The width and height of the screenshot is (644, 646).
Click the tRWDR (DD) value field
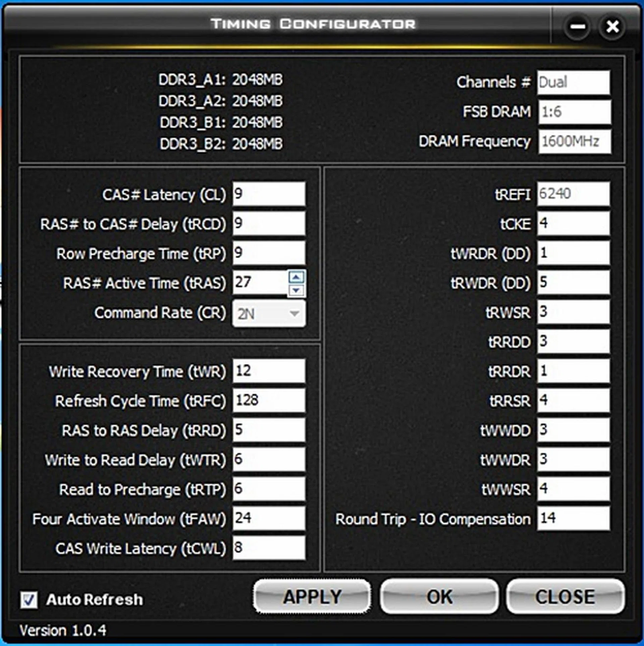pyautogui.click(x=574, y=282)
